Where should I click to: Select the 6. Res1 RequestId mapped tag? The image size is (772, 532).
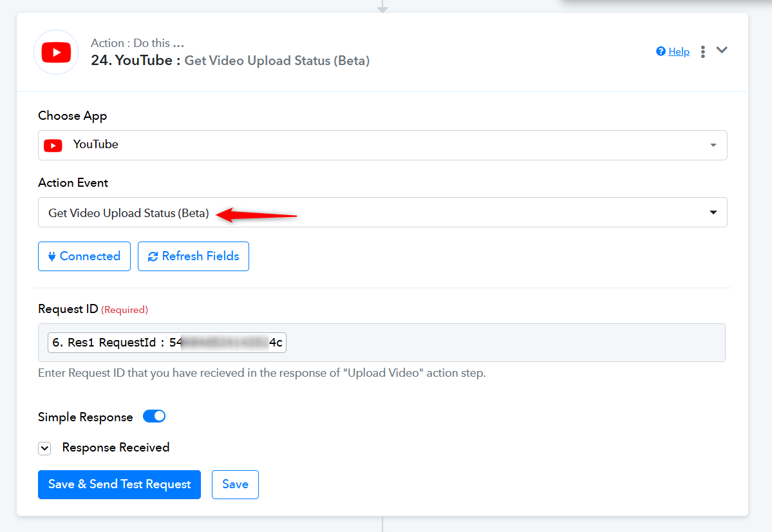167,343
